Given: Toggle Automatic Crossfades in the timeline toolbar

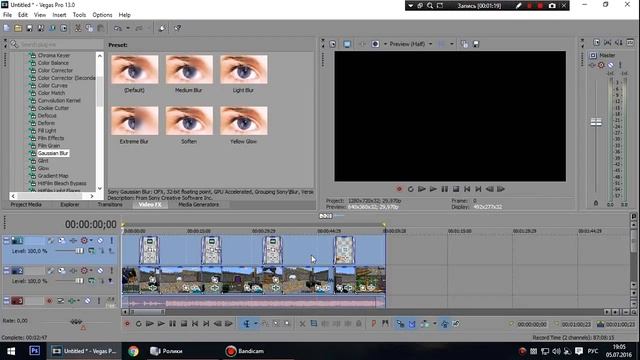Looking at the screenshot, I should pyautogui.click(x=412, y=324).
